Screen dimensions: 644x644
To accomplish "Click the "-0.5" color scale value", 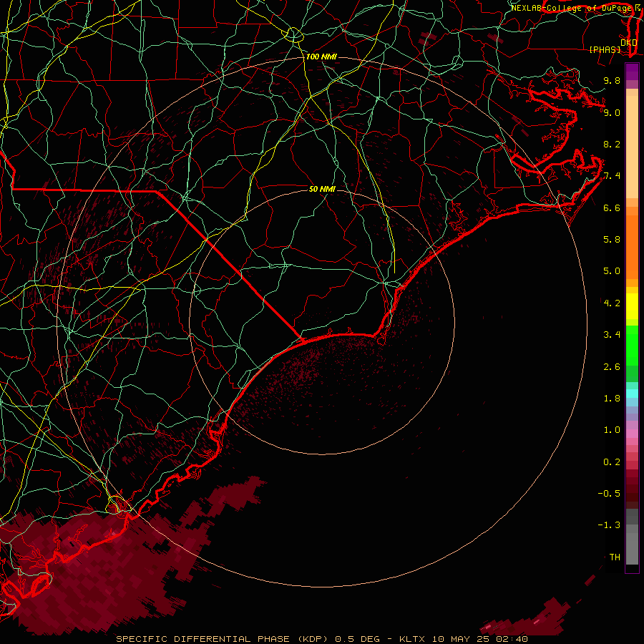I will tap(609, 494).
